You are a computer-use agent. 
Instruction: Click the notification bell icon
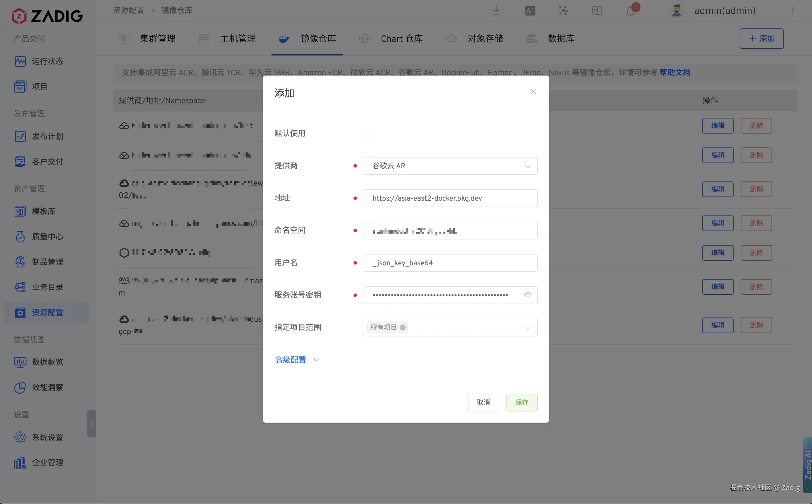[x=631, y=11]
